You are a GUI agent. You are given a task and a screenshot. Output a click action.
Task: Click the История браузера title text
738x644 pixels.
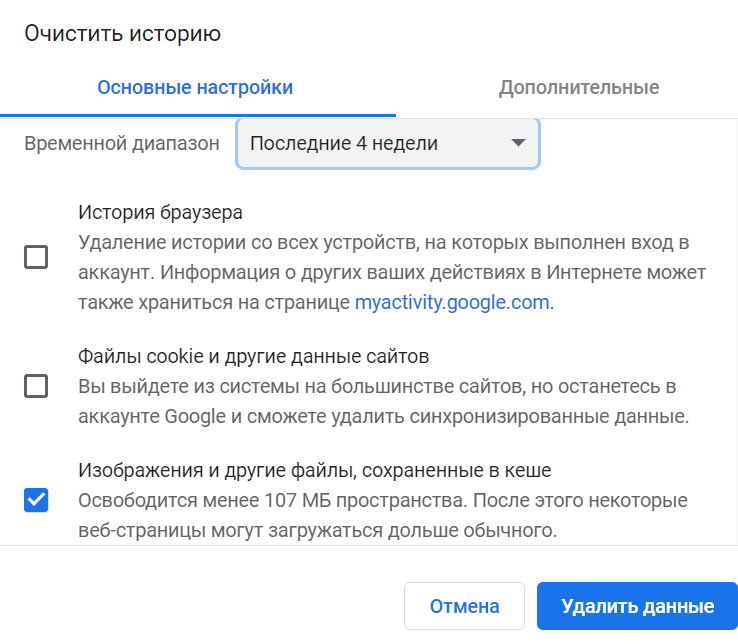click(160, 212)
